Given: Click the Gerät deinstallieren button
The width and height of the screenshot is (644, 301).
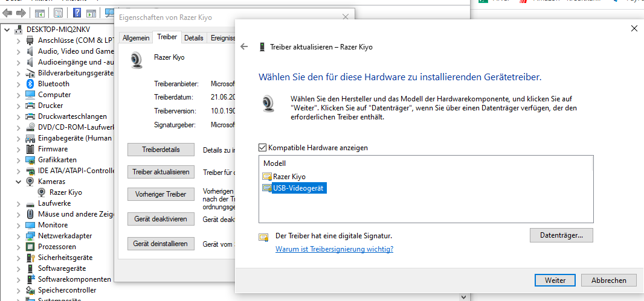Looking at the screenshot, I should coord(161,244).
